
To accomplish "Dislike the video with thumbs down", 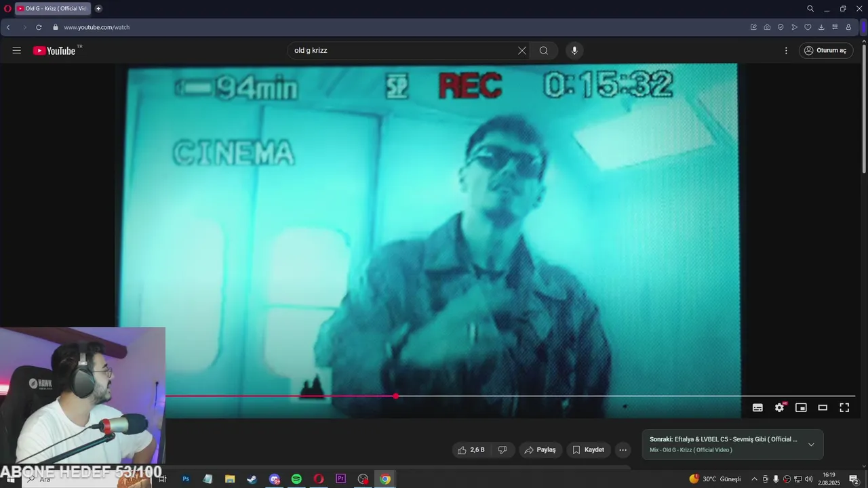I will [502, 450].
